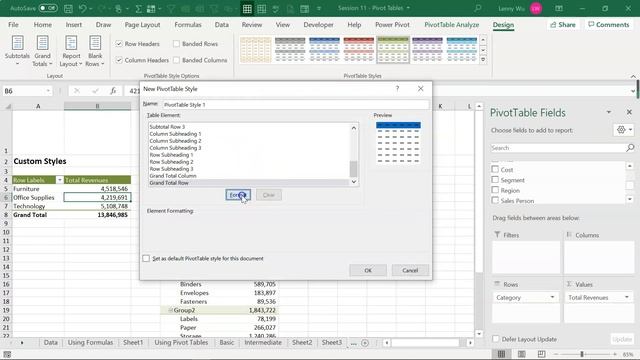Switch to Page Layout view in the status bar

(521, 354)
